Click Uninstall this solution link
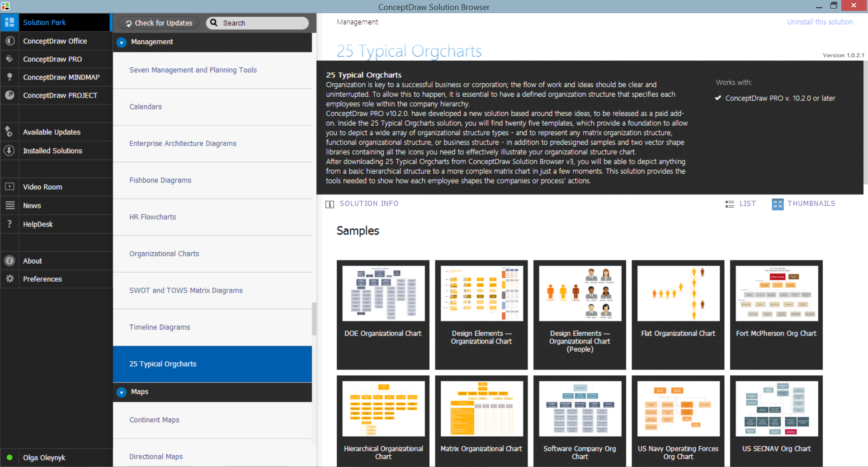The width and height of the screenshot is (868, 467). [820, 22]
